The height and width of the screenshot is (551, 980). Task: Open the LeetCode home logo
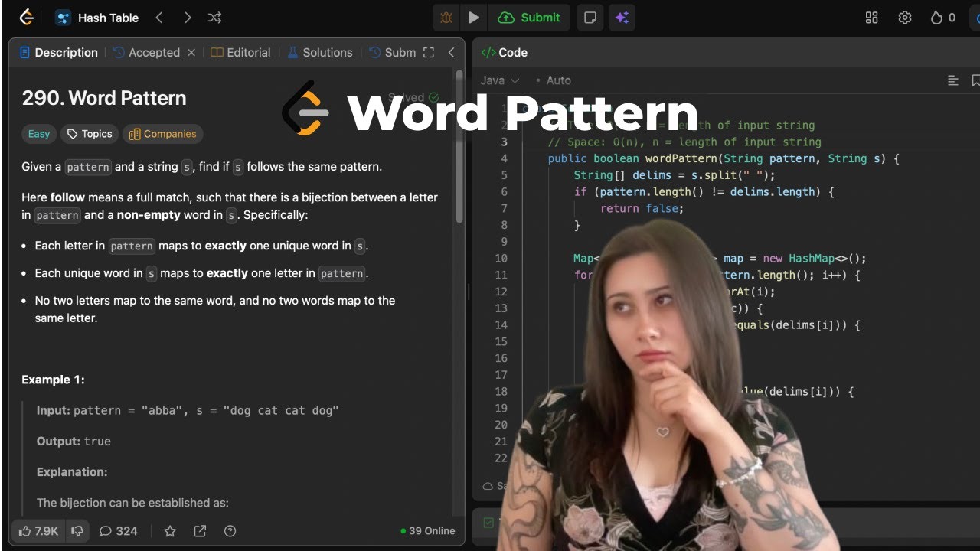click(26, 18)
